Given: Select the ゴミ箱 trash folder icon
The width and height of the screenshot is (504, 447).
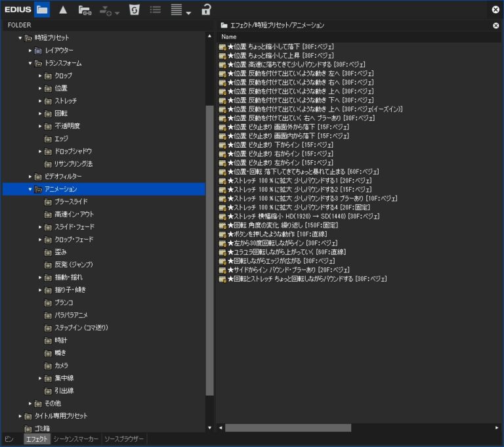Looking at the screenshot, I should [28, 429].
